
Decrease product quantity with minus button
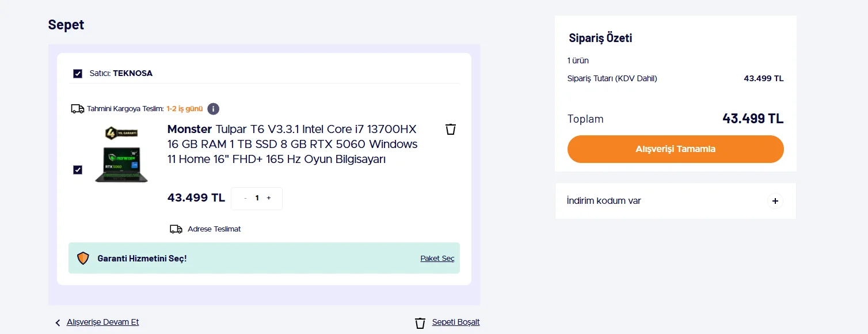point(245,198)
